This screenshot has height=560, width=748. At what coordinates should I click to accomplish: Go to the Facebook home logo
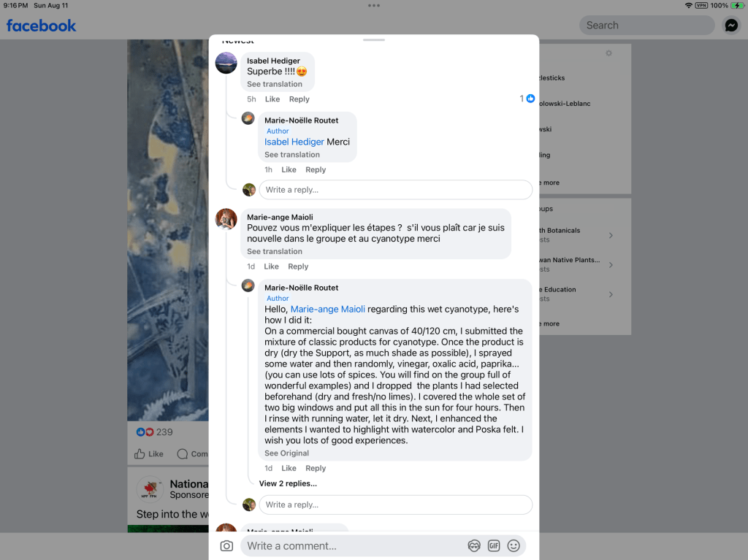pos(41,26)
